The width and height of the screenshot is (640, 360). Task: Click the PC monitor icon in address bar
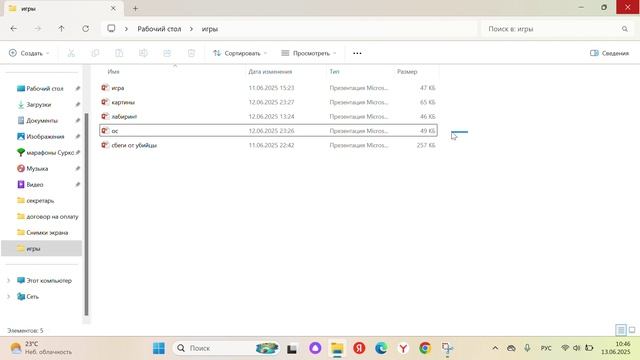(x=111, y=29)
